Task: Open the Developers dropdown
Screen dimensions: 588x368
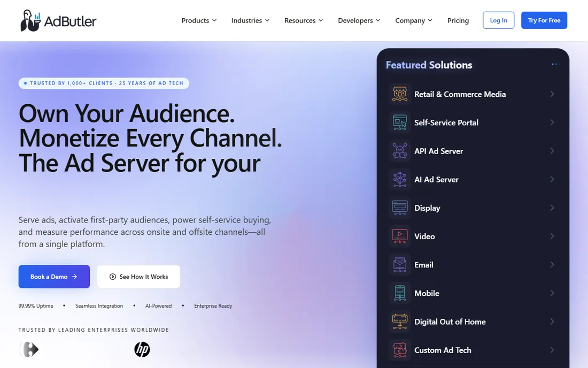Action: 359,21
